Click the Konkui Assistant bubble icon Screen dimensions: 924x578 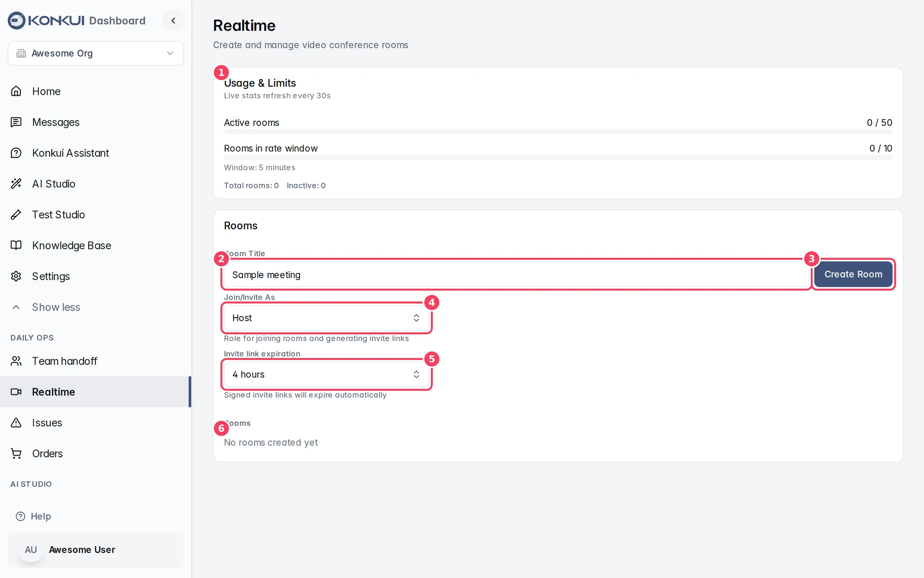click(x=16, y=153)
